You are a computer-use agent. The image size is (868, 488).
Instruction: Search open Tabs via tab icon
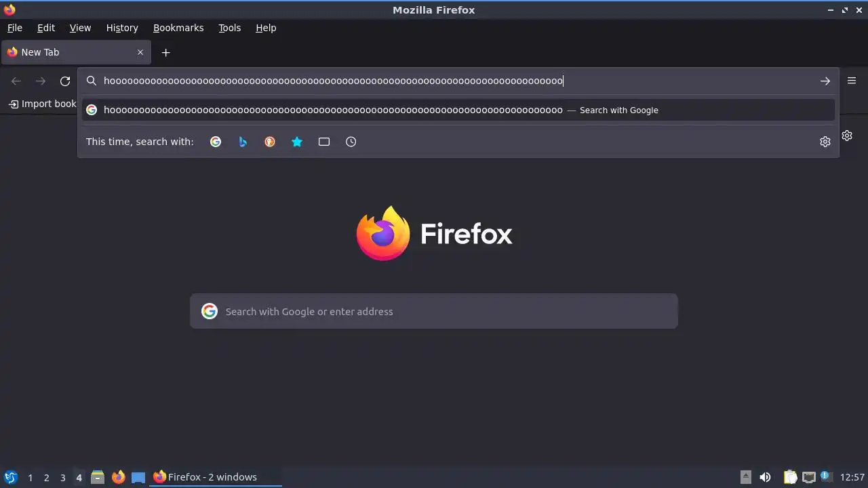coord(324,142)
